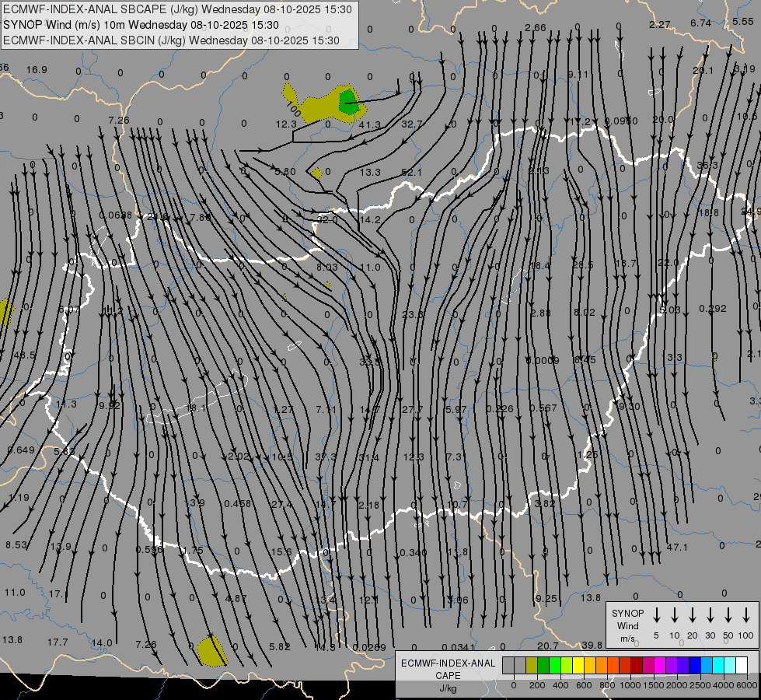This screenshot has height=700, width=761.
Task: Click the 'J/kg' unit under CAPE legend
Action: coord(448,688)
